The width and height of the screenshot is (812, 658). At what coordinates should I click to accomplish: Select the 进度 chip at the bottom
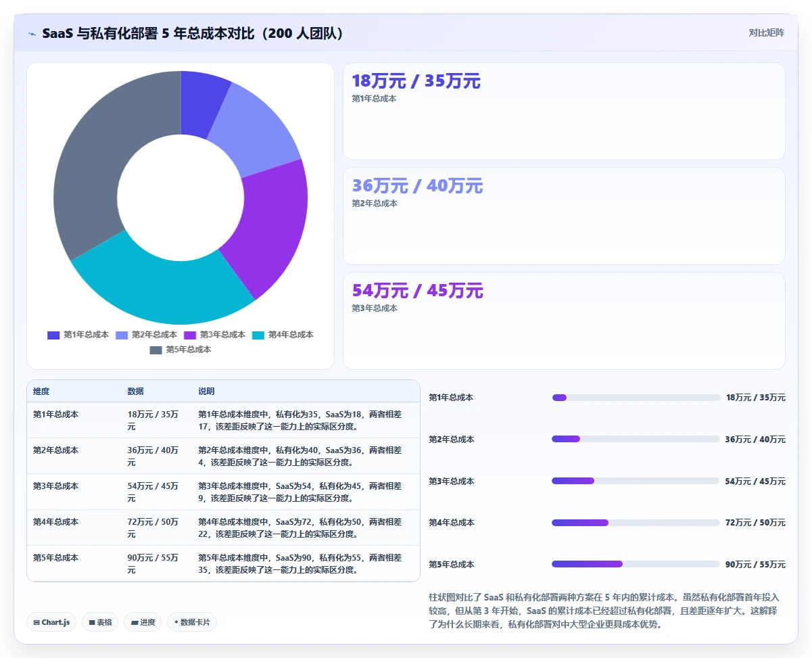coord(143,622)
